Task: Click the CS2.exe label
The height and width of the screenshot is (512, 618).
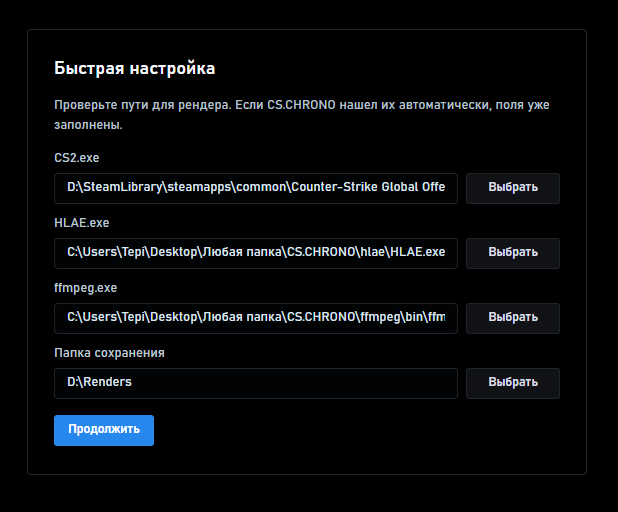Action: pos(76,158)
